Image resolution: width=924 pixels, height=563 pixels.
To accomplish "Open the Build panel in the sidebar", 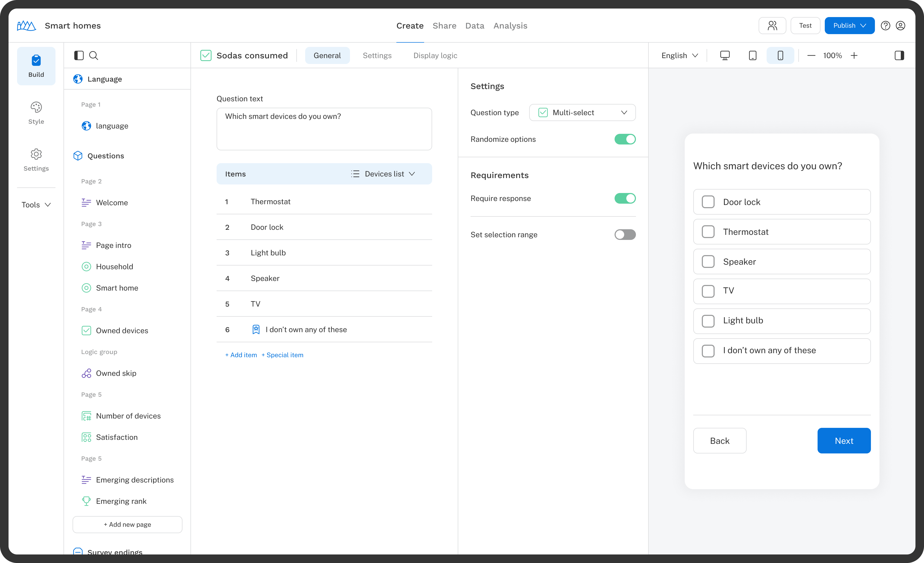I will [x=36, y=66].
